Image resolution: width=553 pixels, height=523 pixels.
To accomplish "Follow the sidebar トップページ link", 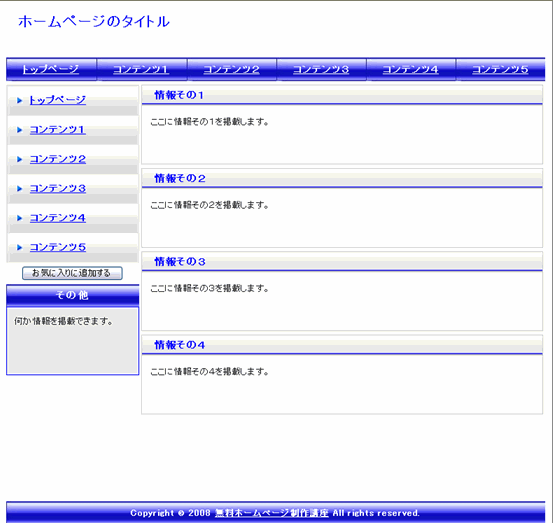I will [x=57, y=100].
